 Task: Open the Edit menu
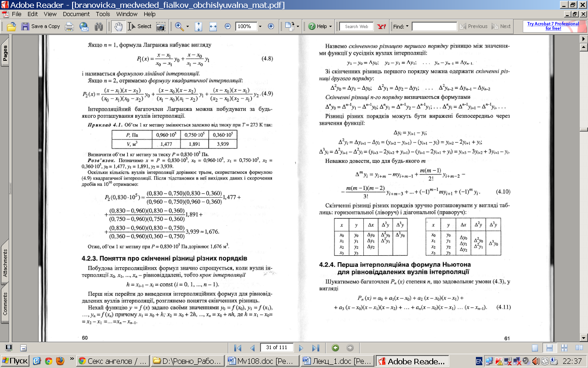click(x=32, y=14)
